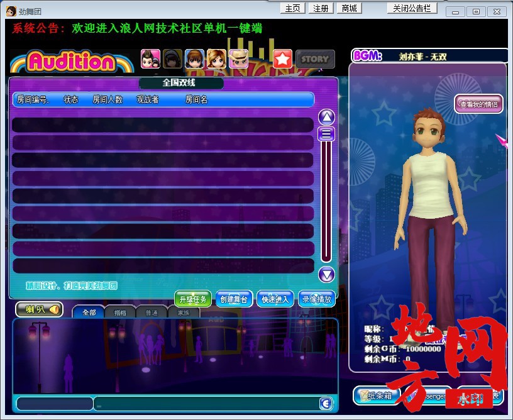Click the room list scrollbar thumb handle
513x420 pixels.
click(326, 134)
